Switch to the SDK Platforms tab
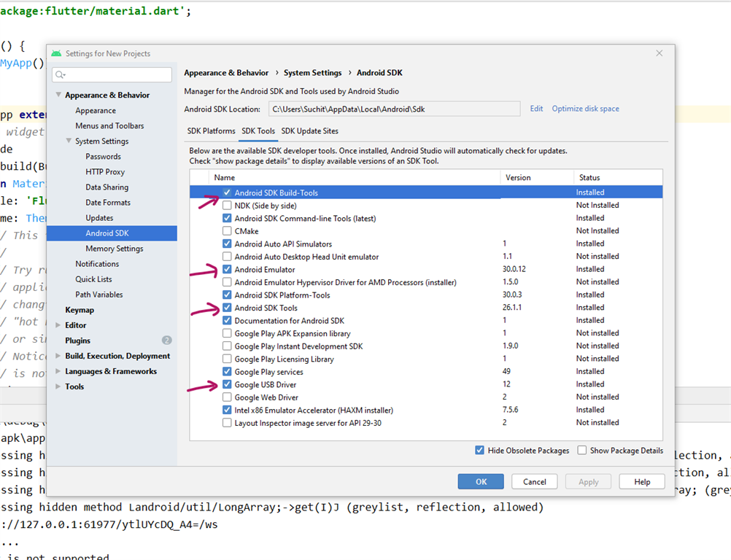 point(211,131)
